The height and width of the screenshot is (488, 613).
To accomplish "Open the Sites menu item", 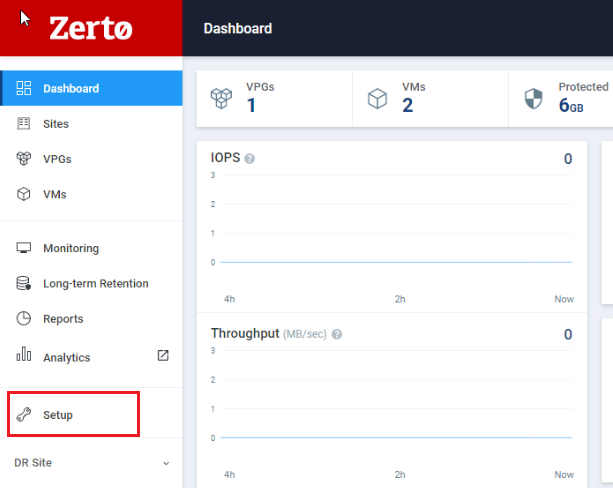I will 56,124.
